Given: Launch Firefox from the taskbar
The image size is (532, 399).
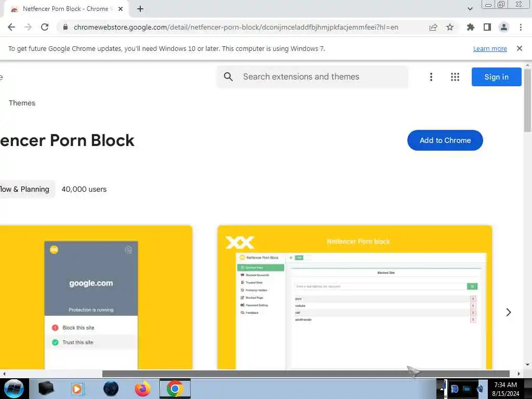Looking at the screenshot, I should point(143,389).
